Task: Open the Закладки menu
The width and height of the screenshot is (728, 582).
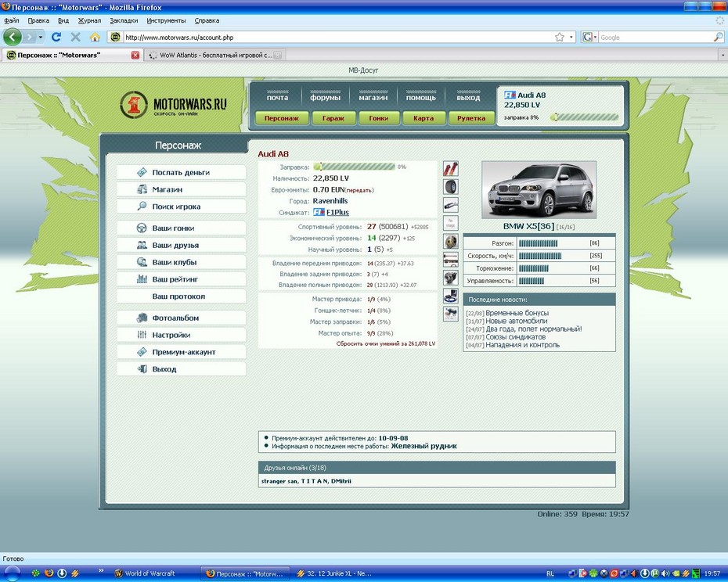Action: [x=124, y=20]
